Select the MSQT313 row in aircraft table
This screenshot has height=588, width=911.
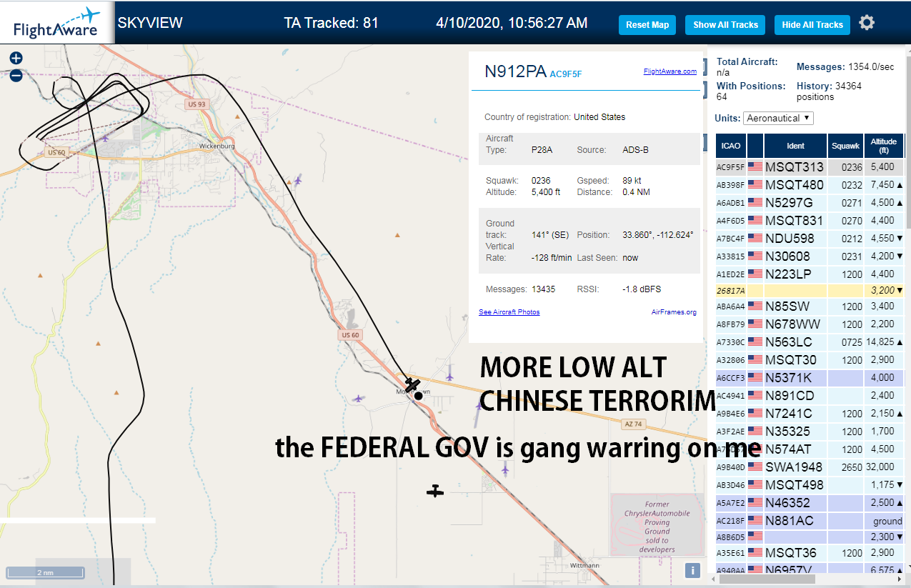point(810,167)
